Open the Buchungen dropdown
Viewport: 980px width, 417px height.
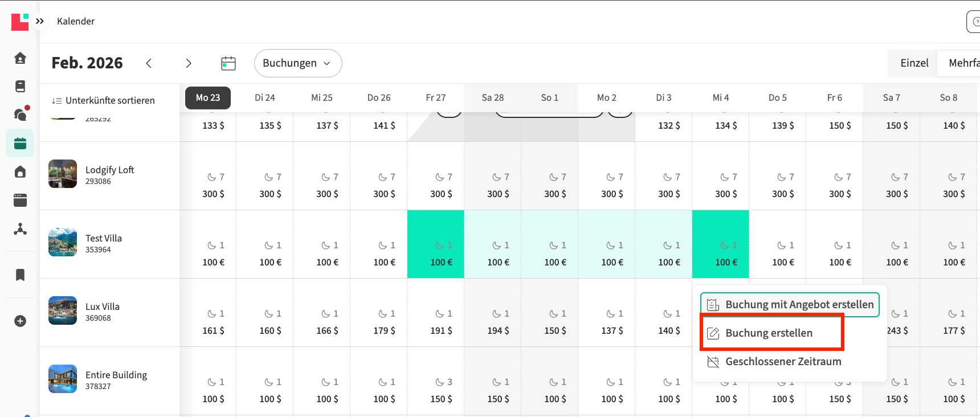297,63
